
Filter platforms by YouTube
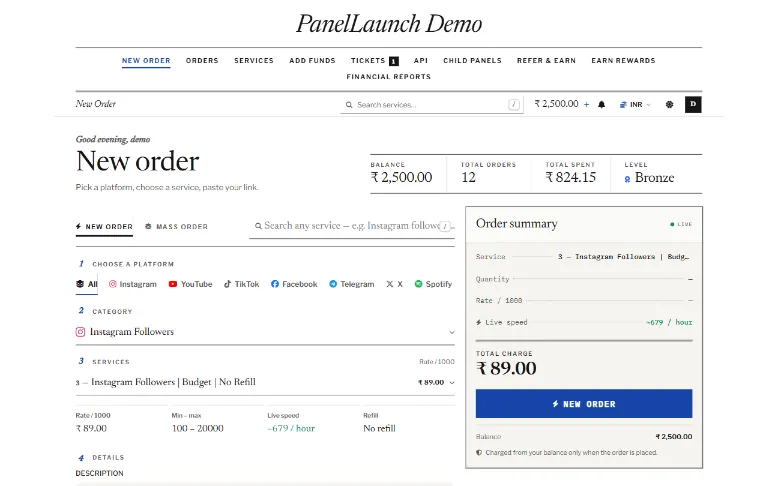[191, 284]
